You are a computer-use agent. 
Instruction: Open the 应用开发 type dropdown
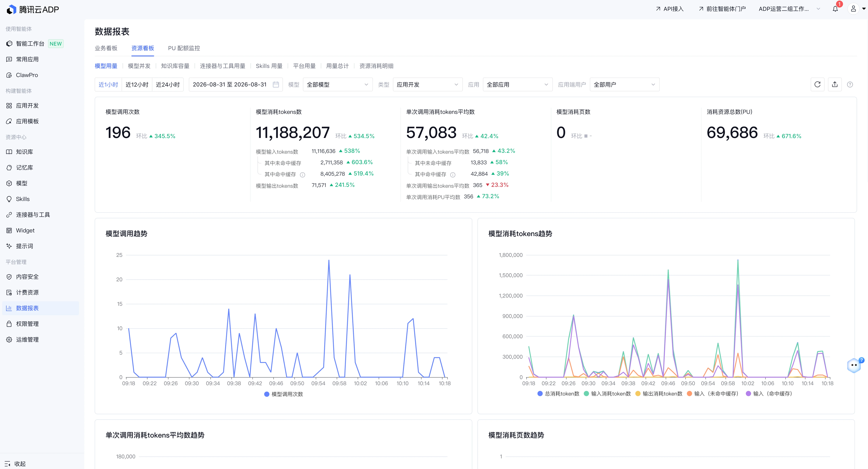pos(428,85)
